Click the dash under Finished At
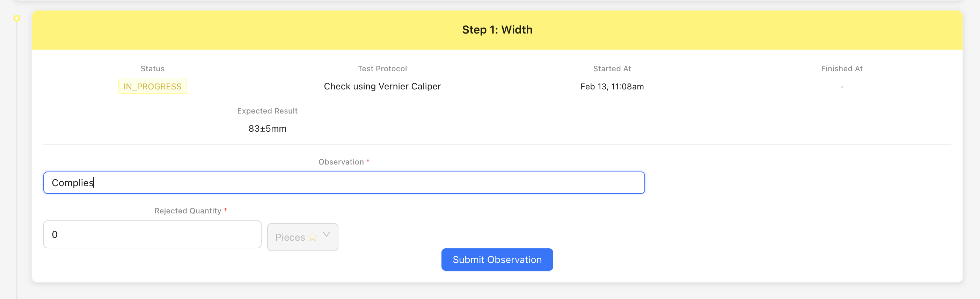The image size is (980, 299). (x=842, y=86)
